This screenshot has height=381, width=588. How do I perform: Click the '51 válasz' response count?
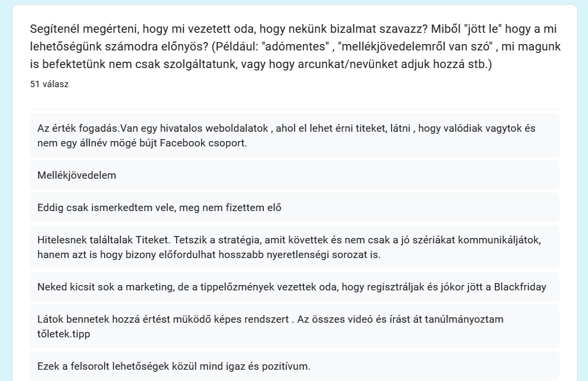click(x=49, y=84)
